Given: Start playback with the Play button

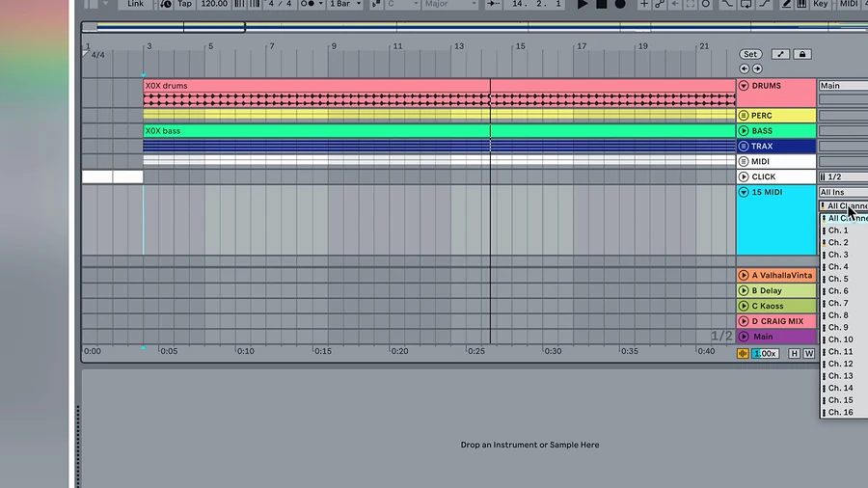Looking at the screenshot, I should click(x=583, y=4).
